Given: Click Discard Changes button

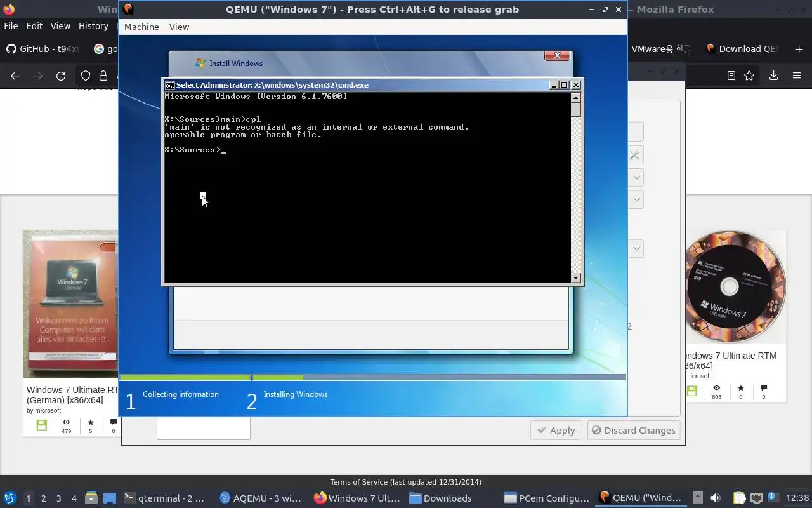Looking at the screenshot, I should pyautogui.click(x=634, y=430).
